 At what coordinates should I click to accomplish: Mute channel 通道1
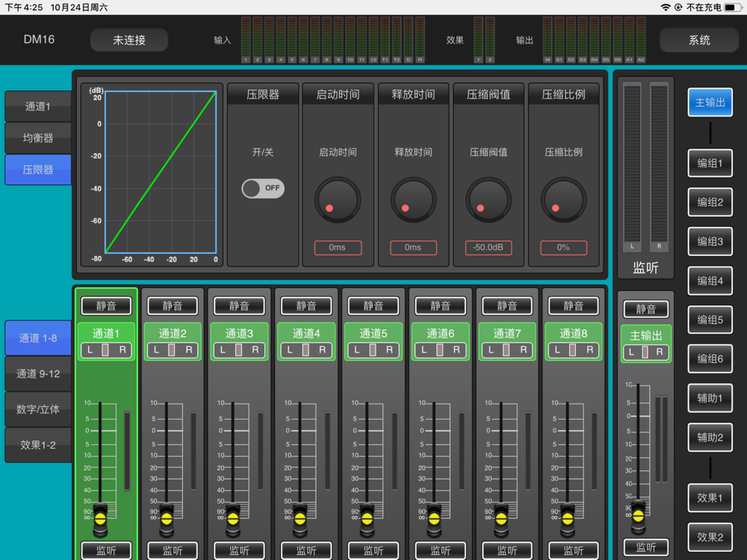click(x=106, y=305)
